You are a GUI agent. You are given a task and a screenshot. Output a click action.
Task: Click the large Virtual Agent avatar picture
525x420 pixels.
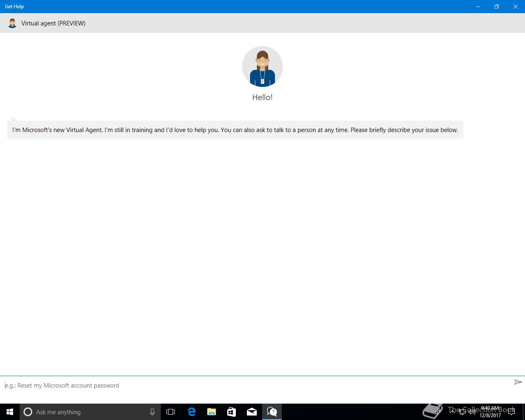click(x=262, y=66)
